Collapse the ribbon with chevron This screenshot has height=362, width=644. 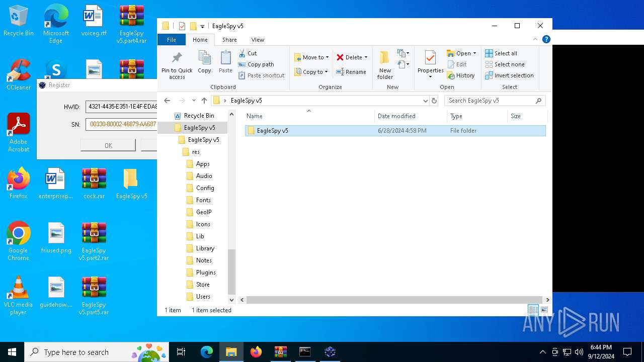tap(535, 39)
